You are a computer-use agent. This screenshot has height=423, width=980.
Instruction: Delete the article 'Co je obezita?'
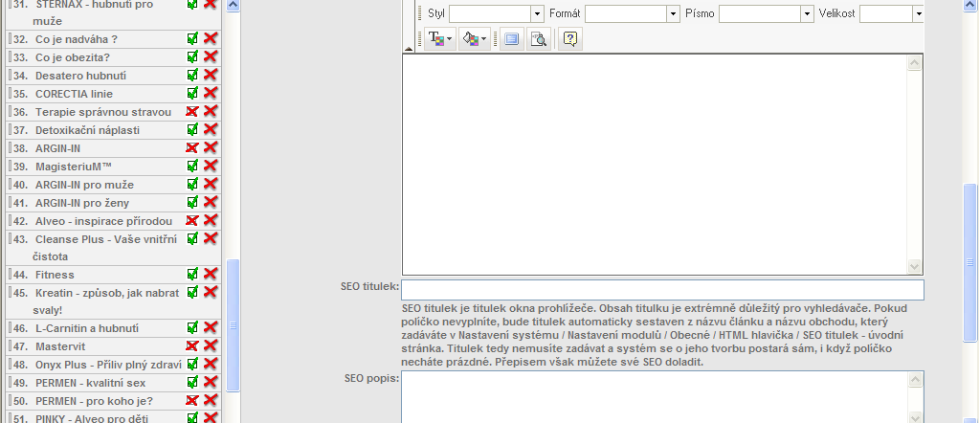[x=211, y=56]
